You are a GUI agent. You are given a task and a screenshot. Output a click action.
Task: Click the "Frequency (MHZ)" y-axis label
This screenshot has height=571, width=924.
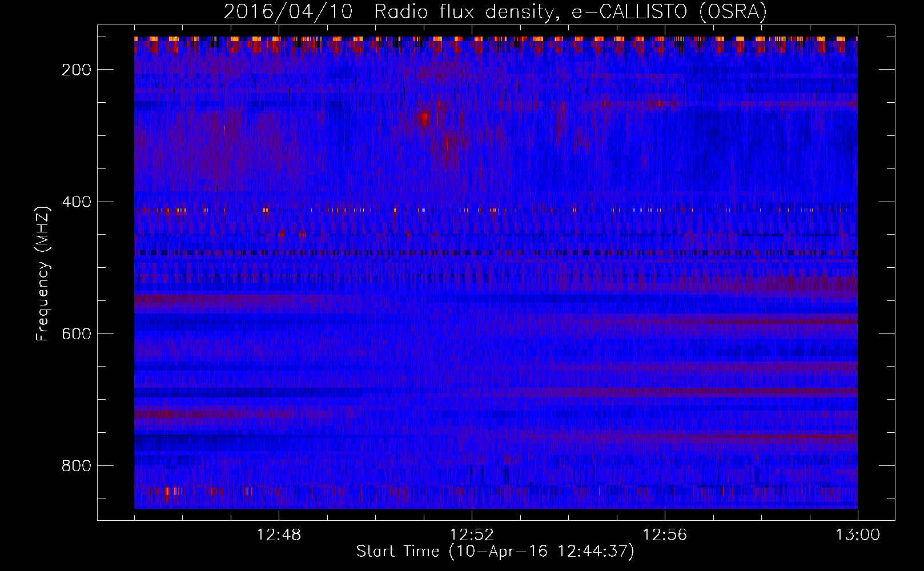pos(43,274)
